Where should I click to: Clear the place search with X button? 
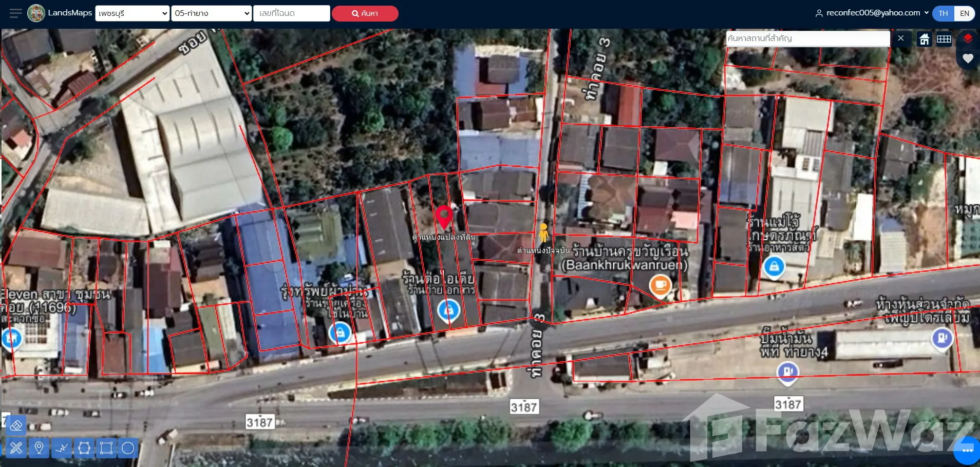pyautogui.click(x=901, y=38)
